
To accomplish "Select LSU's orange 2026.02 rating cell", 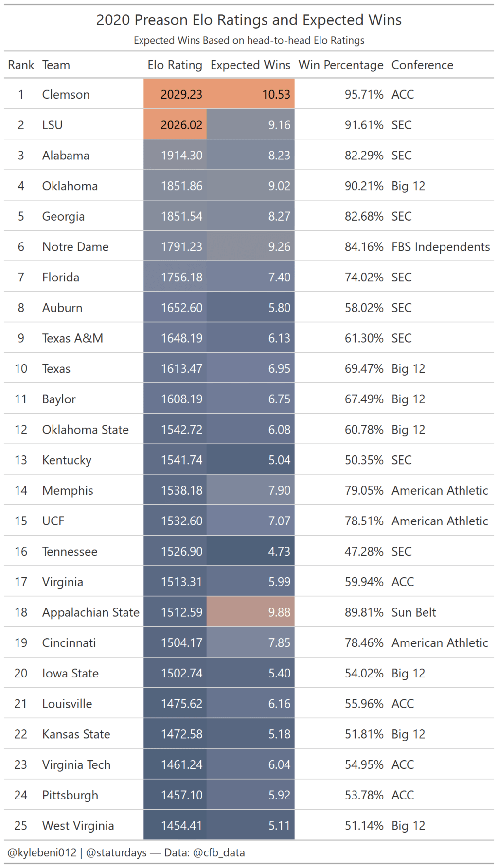I will 176,125.
